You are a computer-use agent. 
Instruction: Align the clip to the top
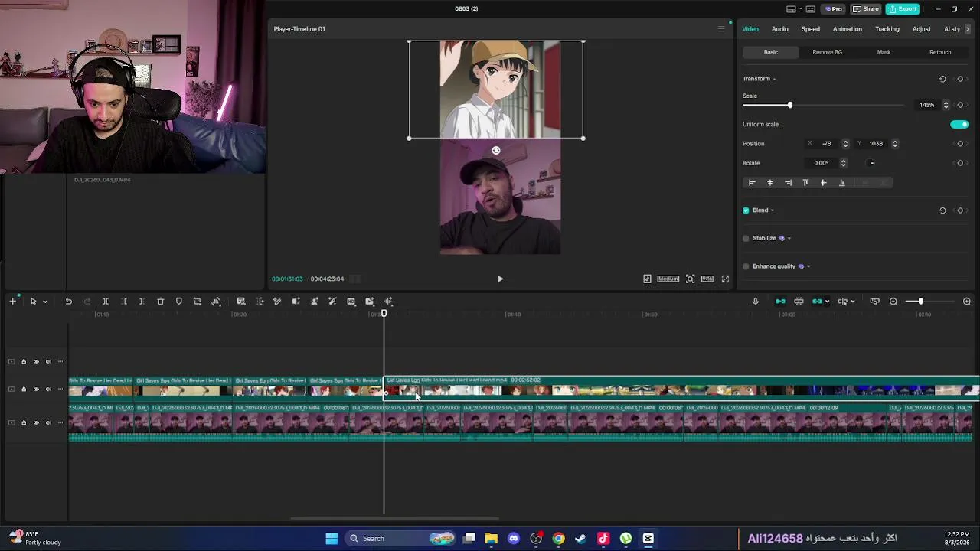point(805,183)
